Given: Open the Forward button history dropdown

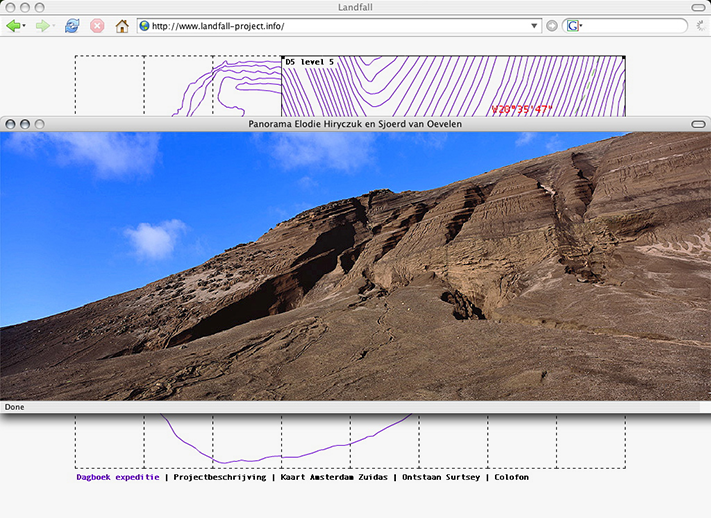Looking at the screenshot, I should [54, 26].
